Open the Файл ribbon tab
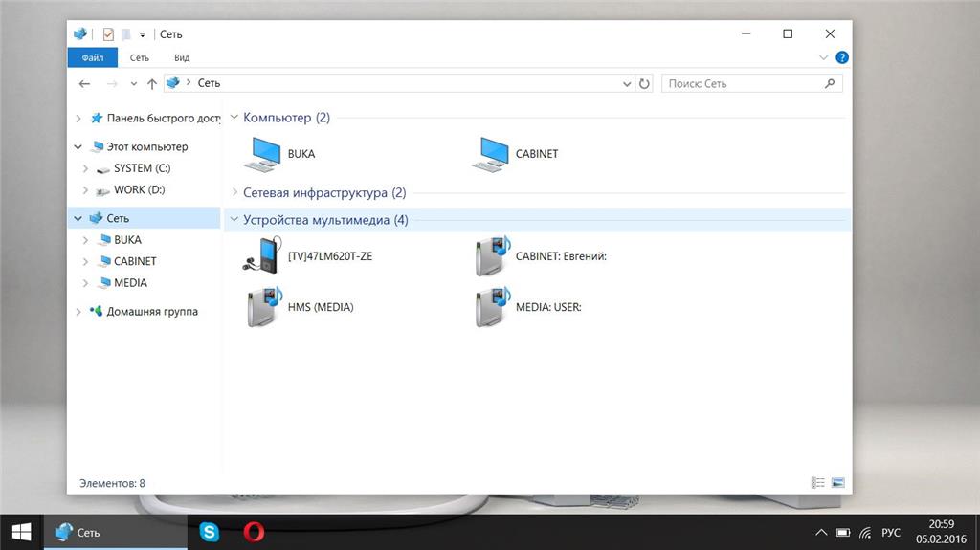Screen dimensions: 980x550 pos(93,57)
